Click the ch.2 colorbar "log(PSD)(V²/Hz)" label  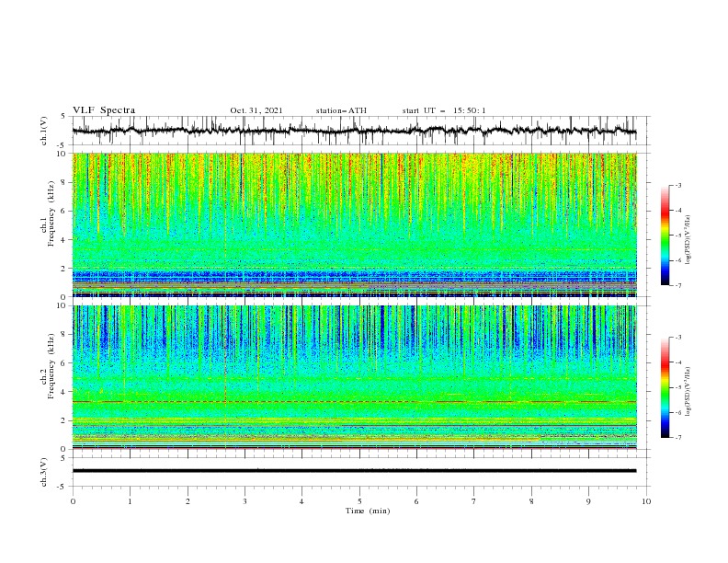click(688, 392)
